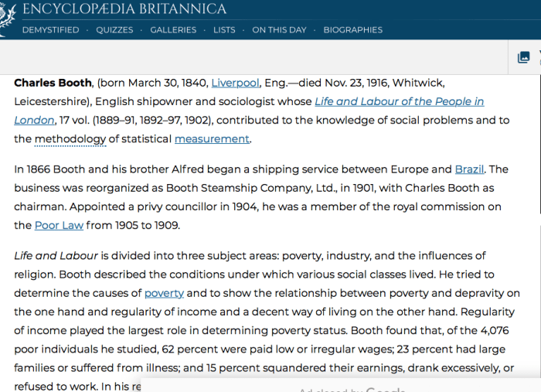Open the Brazil article link

click(x=469, y=169)
